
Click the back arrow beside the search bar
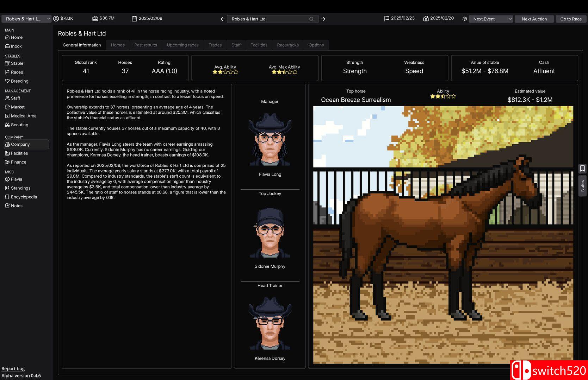click(222, 19)
